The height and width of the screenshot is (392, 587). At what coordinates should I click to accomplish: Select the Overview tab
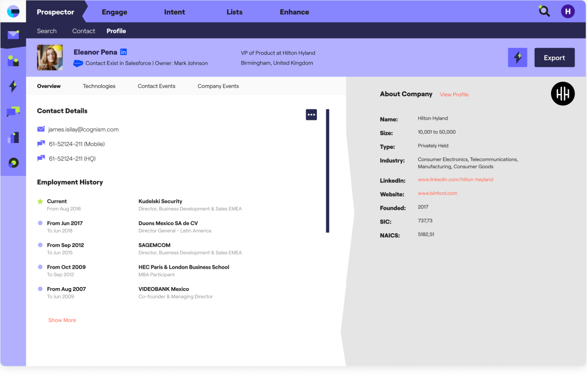tap(49, 86)
